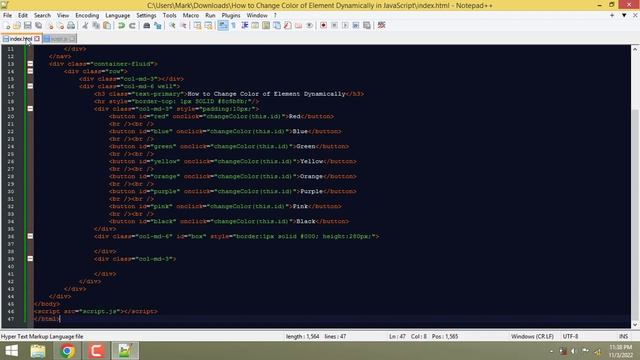Toggle INS overwrite mode in status bar
Image resolution: width=640 pixels, height=360 pixels.
(x=623, y=336)
